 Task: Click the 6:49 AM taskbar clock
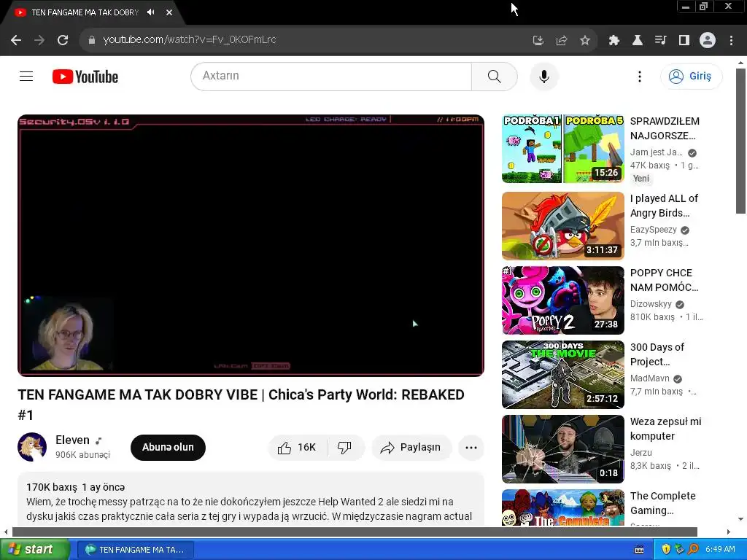coord(720,550)
